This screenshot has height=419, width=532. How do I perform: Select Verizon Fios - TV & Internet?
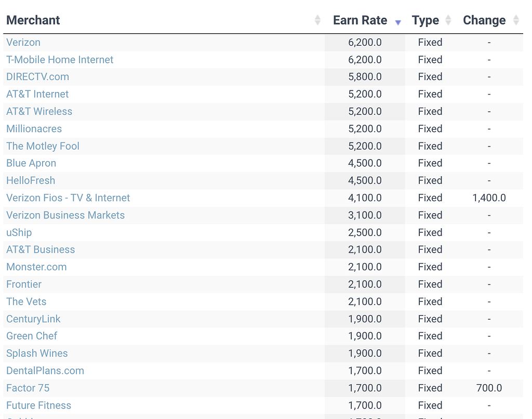[x=68, y=198]
